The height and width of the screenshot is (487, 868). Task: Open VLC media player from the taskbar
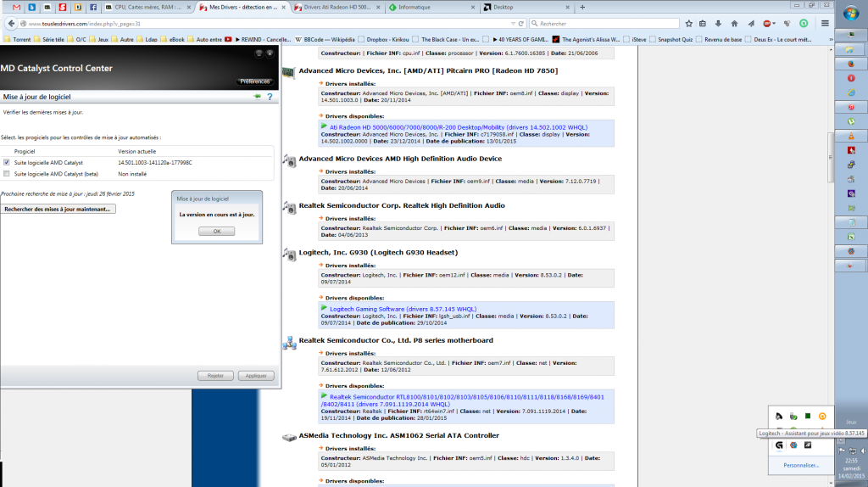click(851, 136)
